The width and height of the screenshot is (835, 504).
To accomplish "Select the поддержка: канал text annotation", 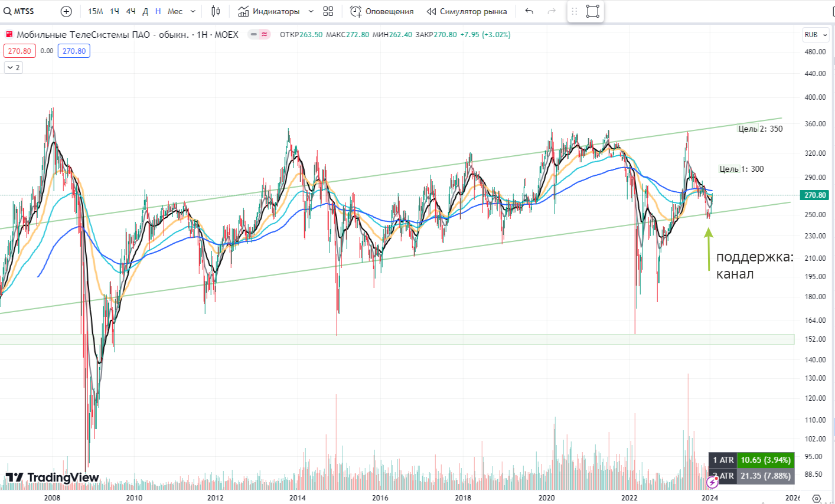I will (755, 266).
